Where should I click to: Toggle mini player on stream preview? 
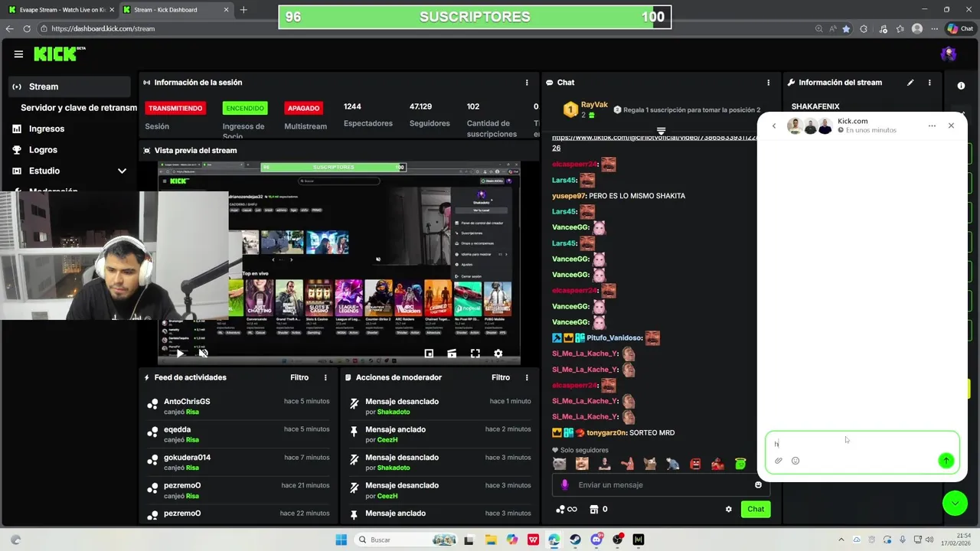pyautogui.click(x=429, y=354)
